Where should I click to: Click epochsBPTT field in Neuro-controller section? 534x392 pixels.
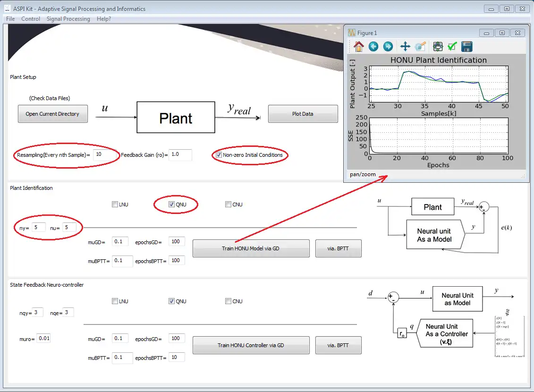coord(177,357)
